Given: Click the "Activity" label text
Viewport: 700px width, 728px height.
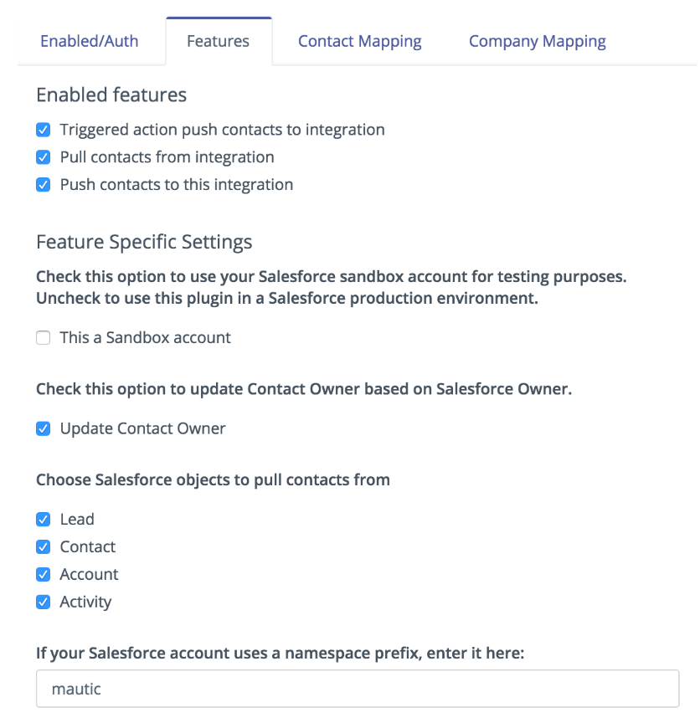Looking at the screenshot, I should 85,602.
